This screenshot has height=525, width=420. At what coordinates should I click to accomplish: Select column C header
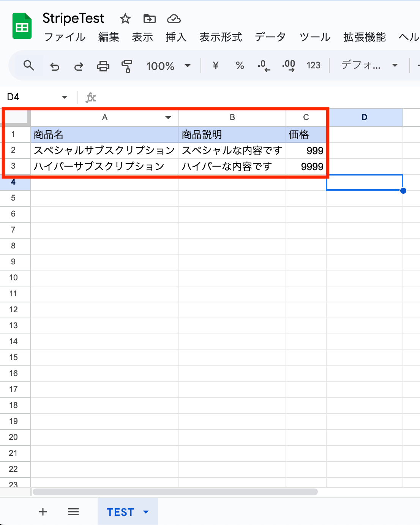306,117
